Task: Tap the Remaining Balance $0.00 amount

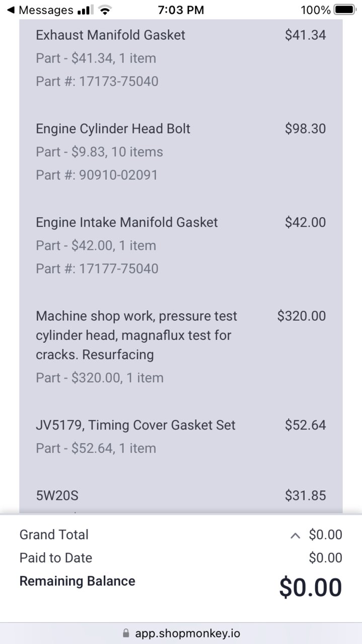Action: click(311, 588)
